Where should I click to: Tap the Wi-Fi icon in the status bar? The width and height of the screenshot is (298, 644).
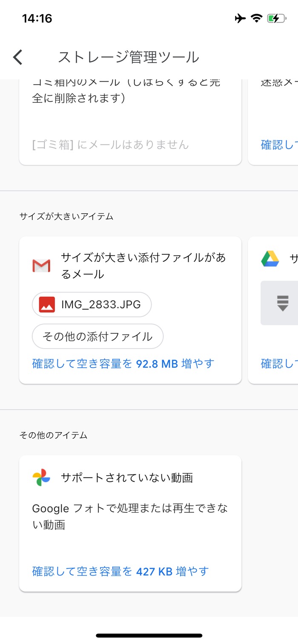[255, 18]
